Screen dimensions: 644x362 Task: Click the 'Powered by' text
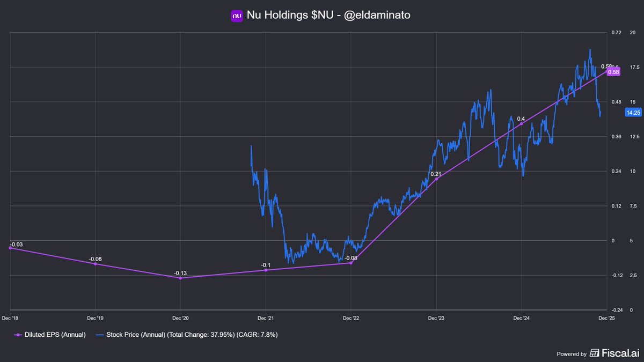(x=572, y=353)
